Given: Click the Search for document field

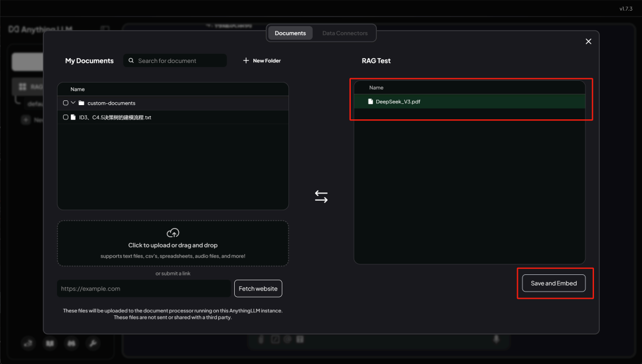Looking at the screenshot, I should tap(175, 61).
